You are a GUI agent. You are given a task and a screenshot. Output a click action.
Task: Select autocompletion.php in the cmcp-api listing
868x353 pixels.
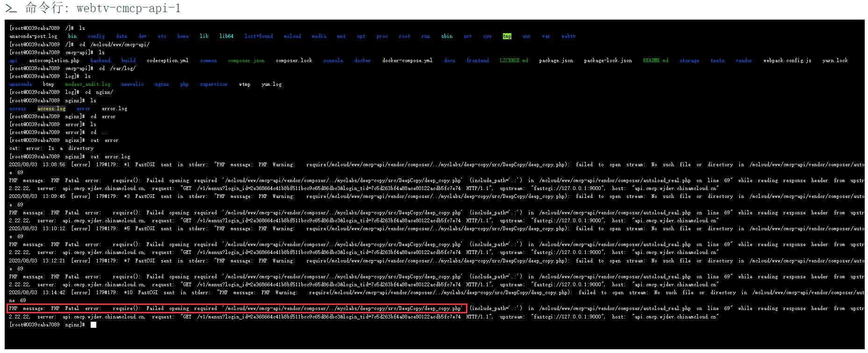click(54, 60)
